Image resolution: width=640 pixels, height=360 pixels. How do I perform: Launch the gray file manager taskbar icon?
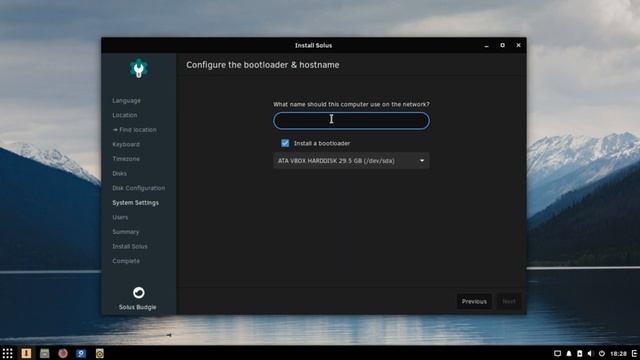pos(44,353)
